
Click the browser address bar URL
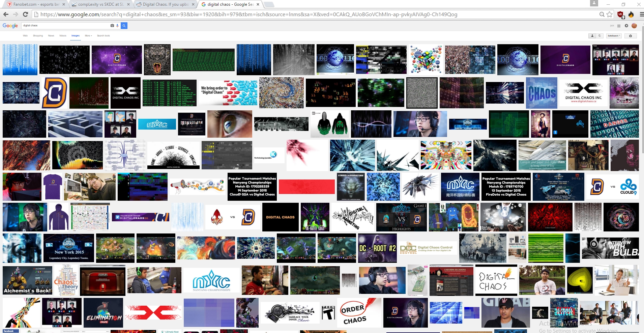(x=249, y=14)
